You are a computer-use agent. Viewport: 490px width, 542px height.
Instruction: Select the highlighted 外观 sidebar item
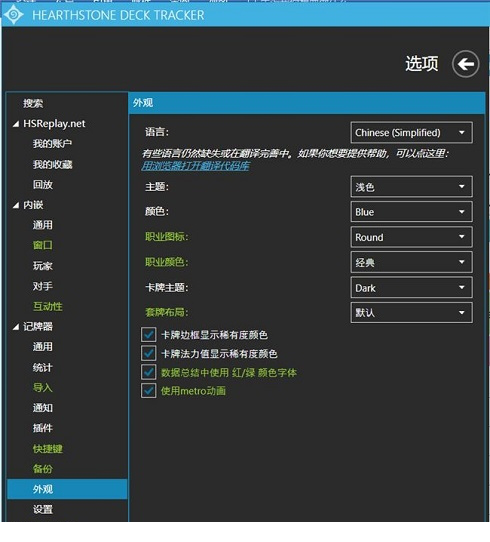[x=67, y=489]
